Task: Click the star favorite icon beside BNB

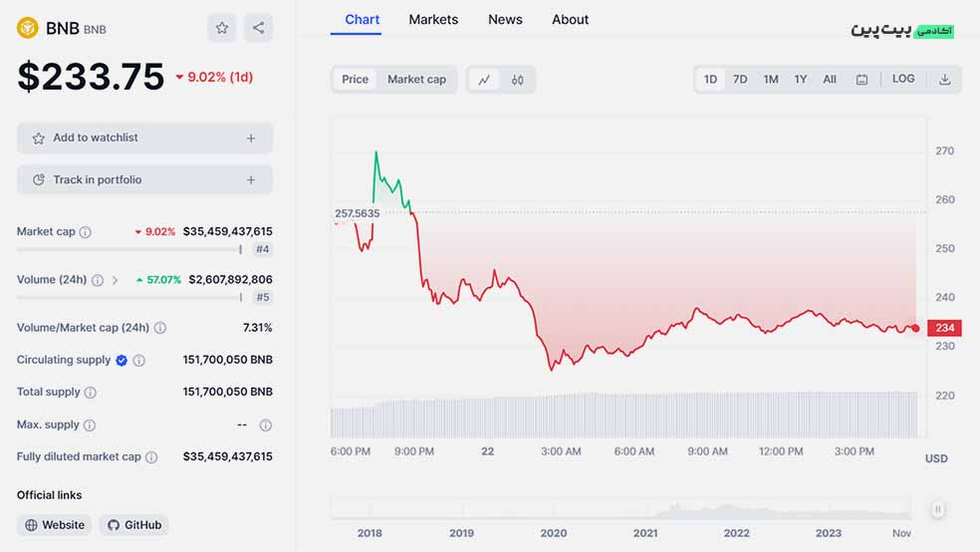Action: pyautogui.click(x=222, y=28)
